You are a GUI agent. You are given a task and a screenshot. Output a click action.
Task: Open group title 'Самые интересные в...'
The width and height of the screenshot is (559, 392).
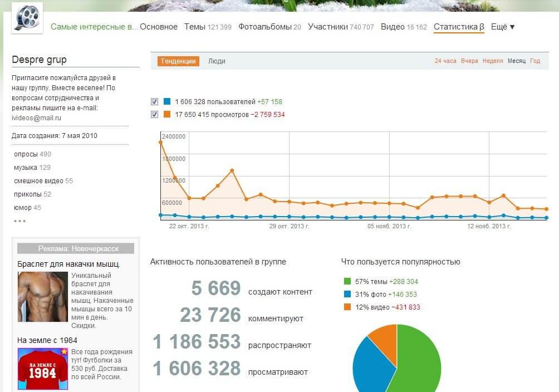tap(94, 27)
